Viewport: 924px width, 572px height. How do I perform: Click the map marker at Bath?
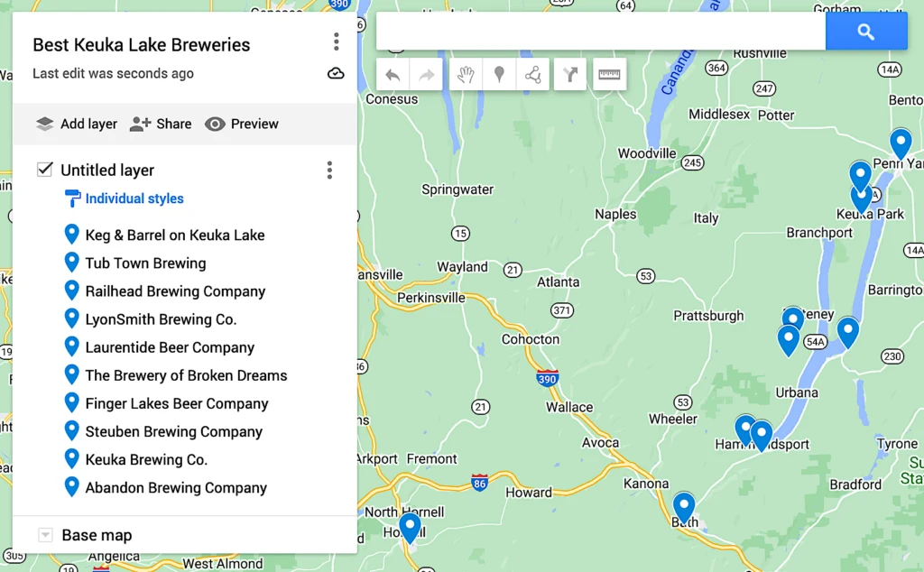684,508
